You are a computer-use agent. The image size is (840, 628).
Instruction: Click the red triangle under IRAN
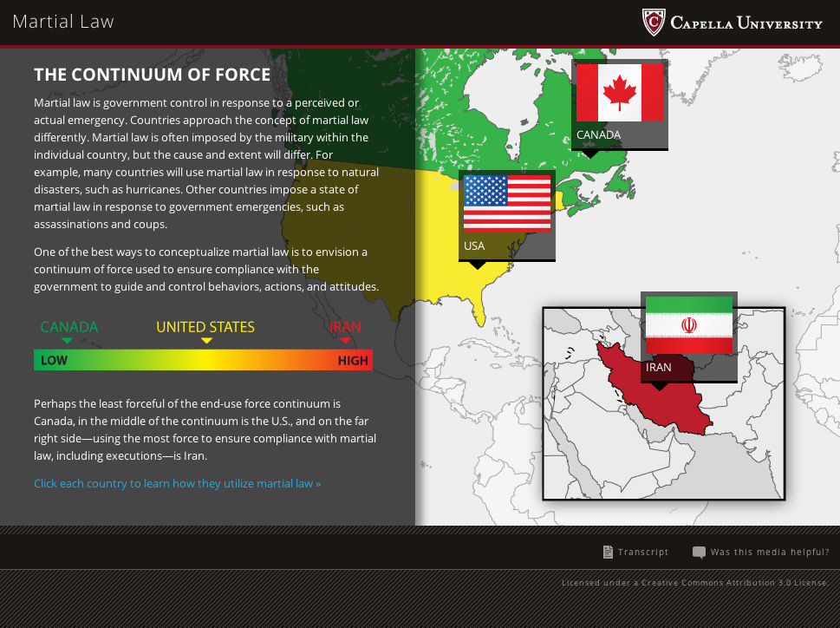(345, 341)
